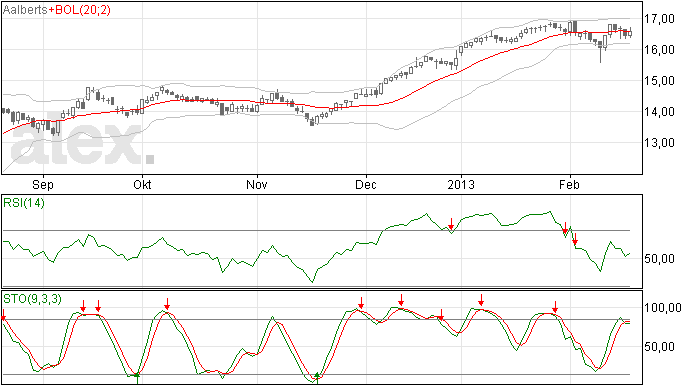Click red sell arrow in RSI before 2013
Screen dimensions: 690x387
451,224
